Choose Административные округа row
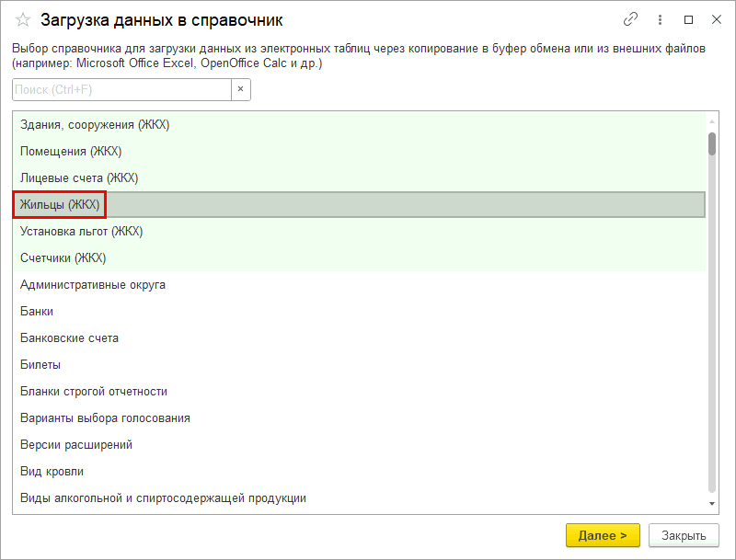 tap(359, 285)
